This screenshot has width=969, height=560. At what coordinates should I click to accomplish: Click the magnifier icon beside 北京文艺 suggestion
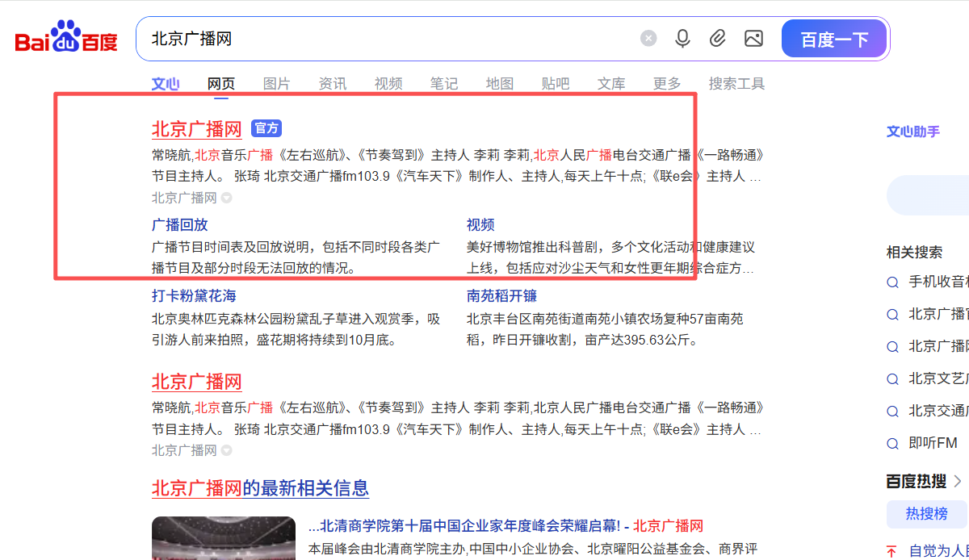[892, 378]
